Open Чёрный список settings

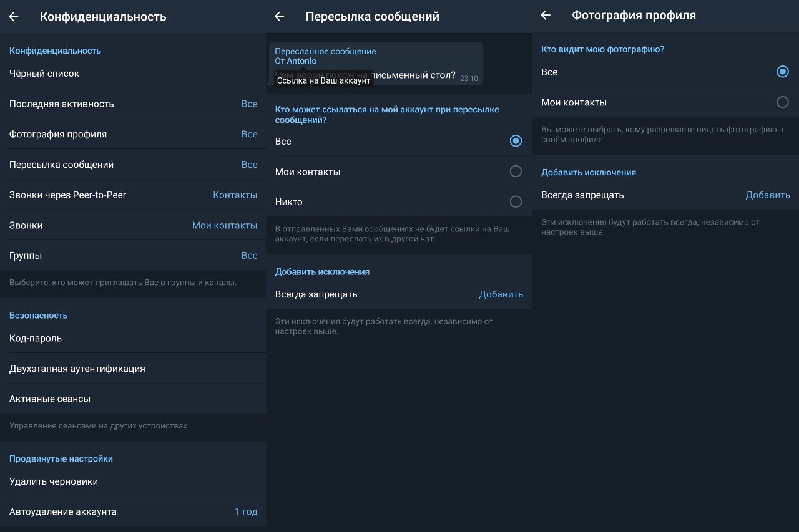tap(132, 74)
